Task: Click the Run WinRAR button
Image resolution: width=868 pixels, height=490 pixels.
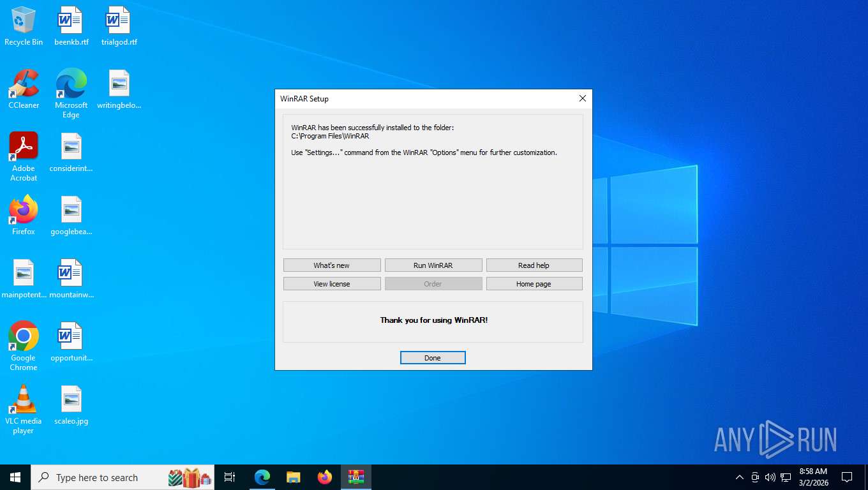Action: click(x=433, y=265)
